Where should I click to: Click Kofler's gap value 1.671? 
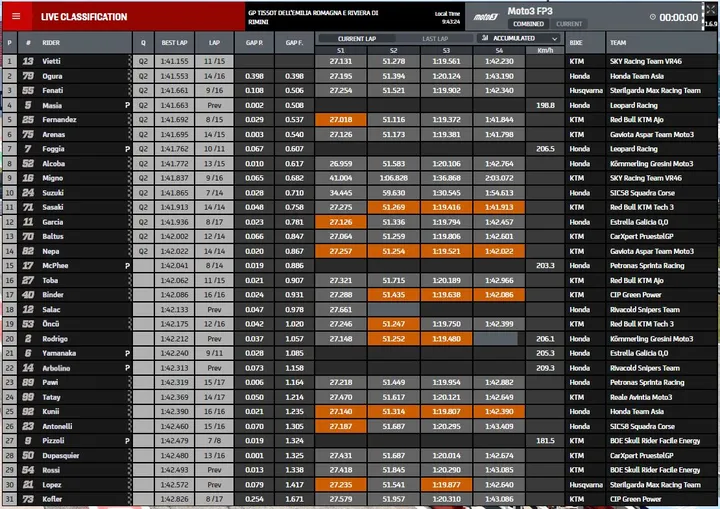[x=294, y=499]
